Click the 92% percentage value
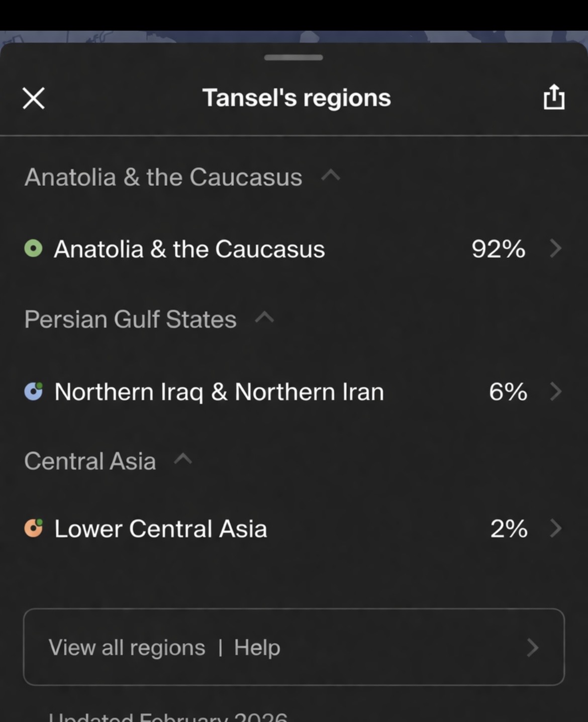Image resolution: width=588 pixels, height=722 pixels. point(498,249)
